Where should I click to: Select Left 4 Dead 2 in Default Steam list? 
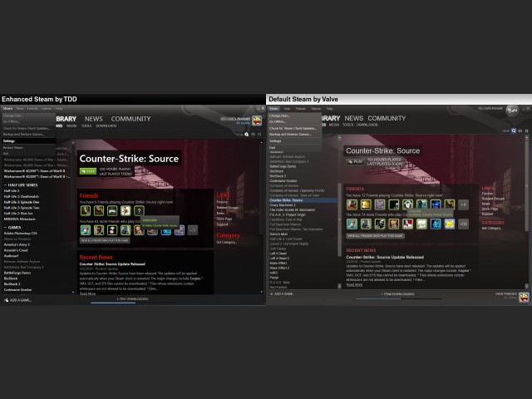coord(279,259)
